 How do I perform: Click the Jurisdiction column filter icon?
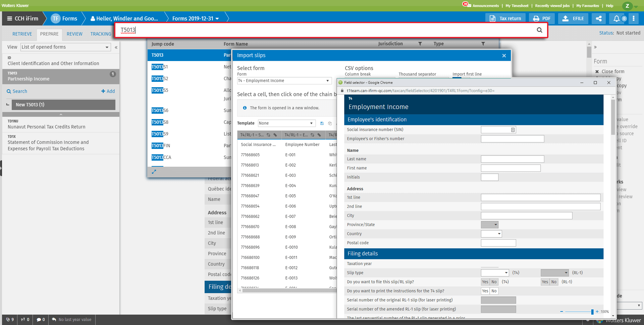tap(420, 44)
